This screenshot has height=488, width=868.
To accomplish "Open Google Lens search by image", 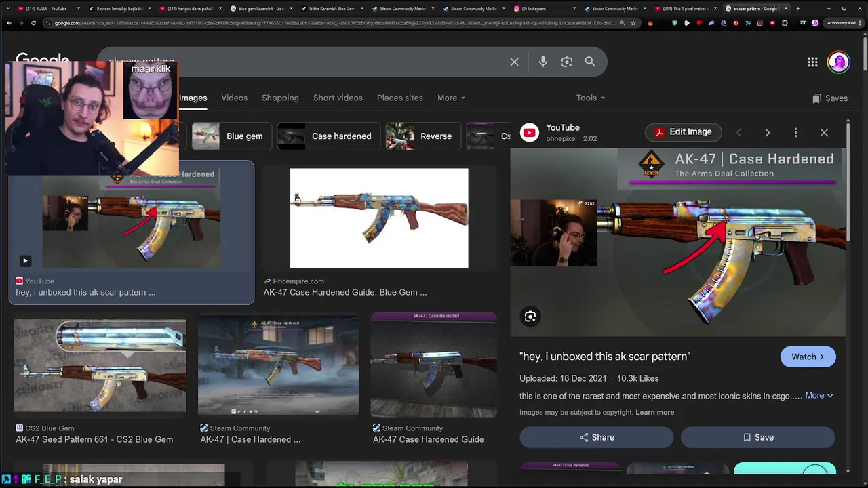I will [x=567, y=62].
